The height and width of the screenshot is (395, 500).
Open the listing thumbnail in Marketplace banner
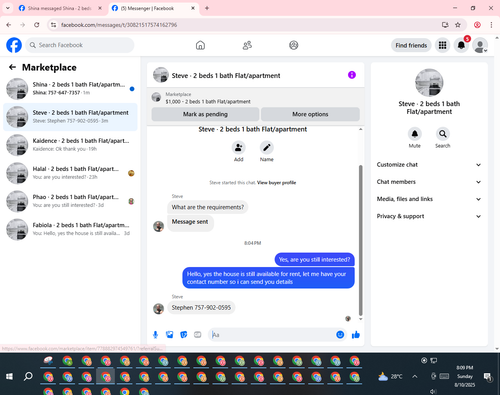pyautogui.click(x=156, y=97)
